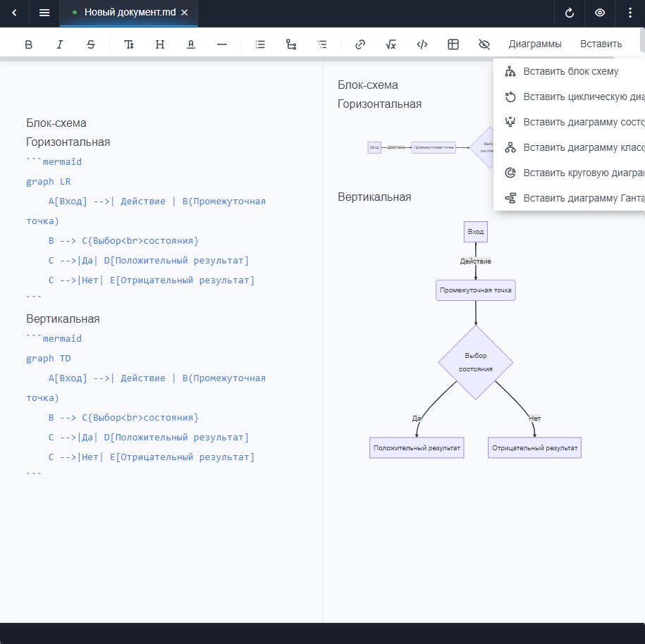Insert a math formula
The width and height of the screenshot is (645, 644).
click(x=391, y=44)
